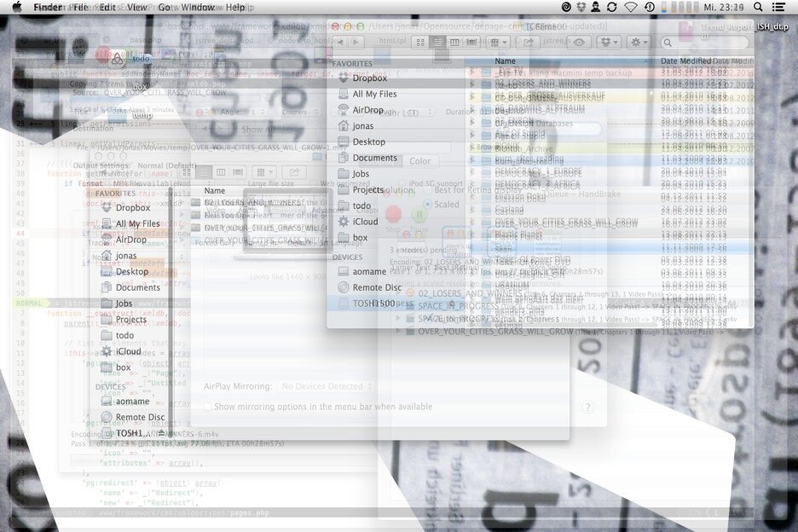Select the Eliasson Doku folder row

coord(610,197)
